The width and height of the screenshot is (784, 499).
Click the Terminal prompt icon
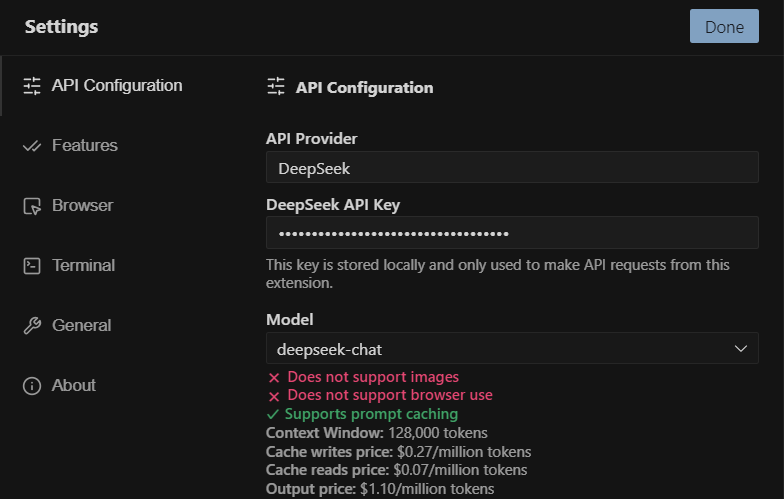32,266
